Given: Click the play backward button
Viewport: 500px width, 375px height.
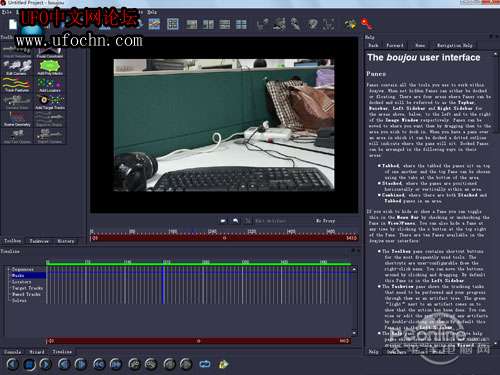Looking at the screenshot, I should (13, 364).
